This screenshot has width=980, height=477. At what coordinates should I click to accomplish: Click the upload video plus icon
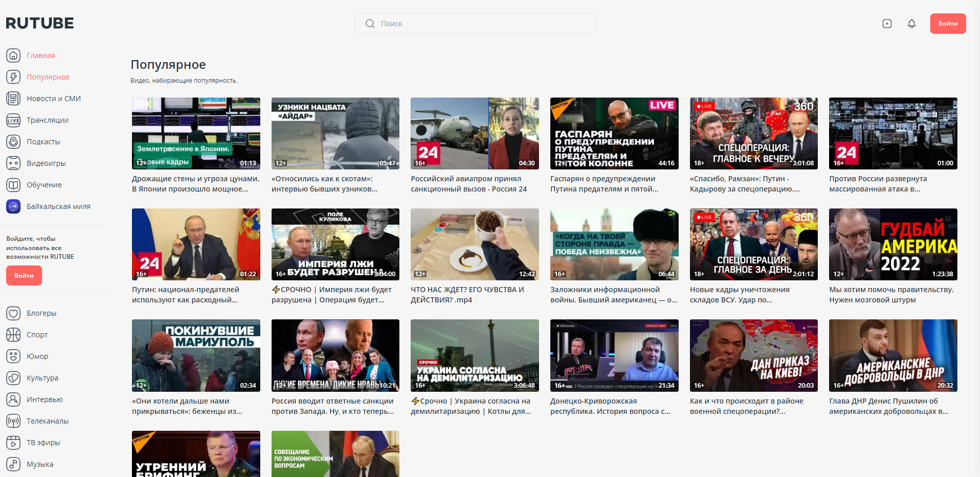tap(887, 24)
